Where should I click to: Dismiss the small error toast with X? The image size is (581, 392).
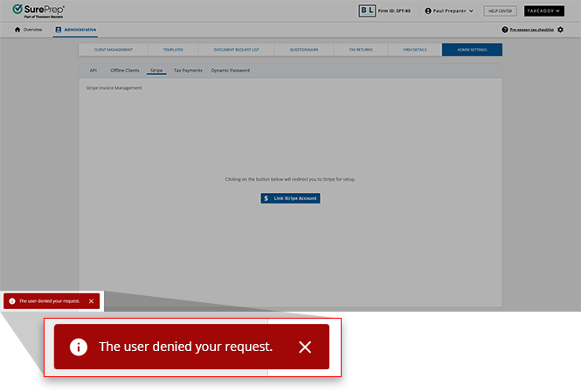pos(91,301)
